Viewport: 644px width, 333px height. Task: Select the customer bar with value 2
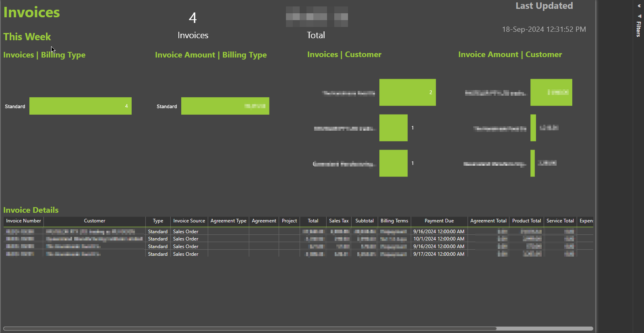click(x=408, y=92)
